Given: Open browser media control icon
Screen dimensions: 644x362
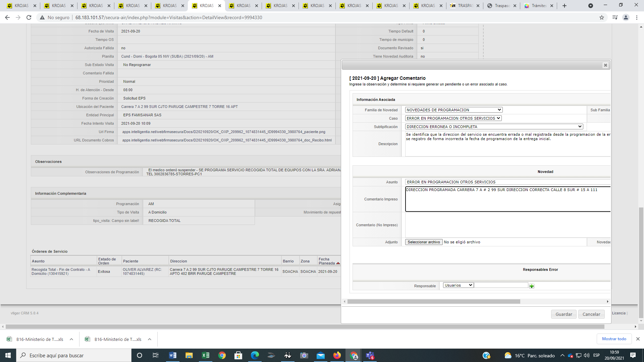Looking at the screenshot, I should click(615, 17).
